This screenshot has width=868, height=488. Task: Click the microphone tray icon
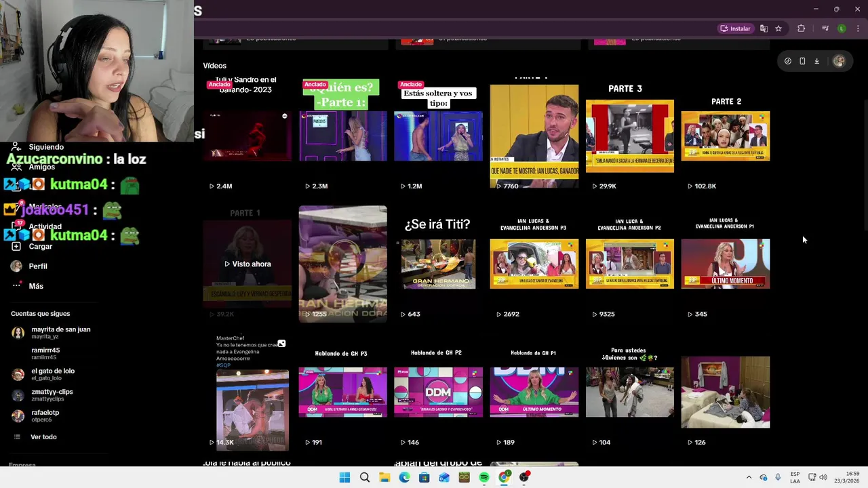click(x=778, y=477)
